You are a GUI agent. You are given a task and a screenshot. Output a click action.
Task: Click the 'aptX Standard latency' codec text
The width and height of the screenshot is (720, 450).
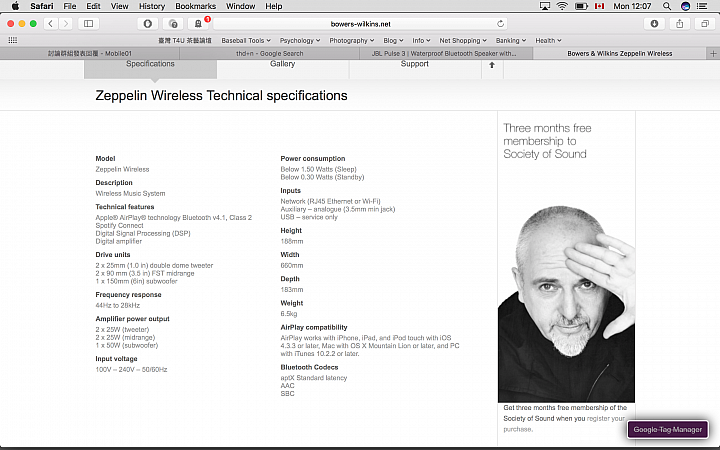314,378
